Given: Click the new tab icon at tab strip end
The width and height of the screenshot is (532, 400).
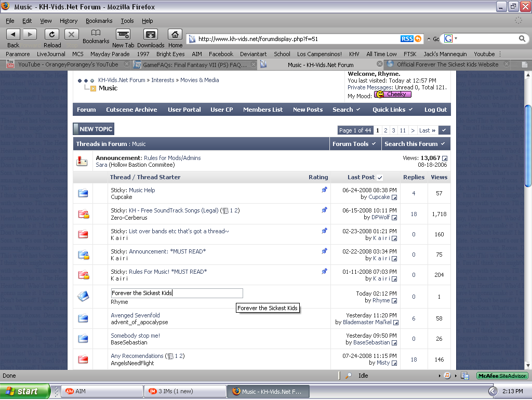Looking at the screenshot, I should click(x=525, y=64).
